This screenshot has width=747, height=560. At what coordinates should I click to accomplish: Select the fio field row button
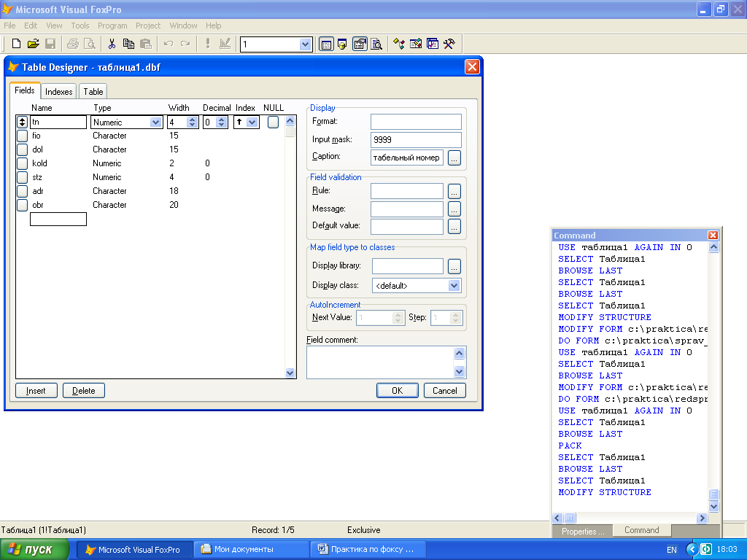click(22, 136)
